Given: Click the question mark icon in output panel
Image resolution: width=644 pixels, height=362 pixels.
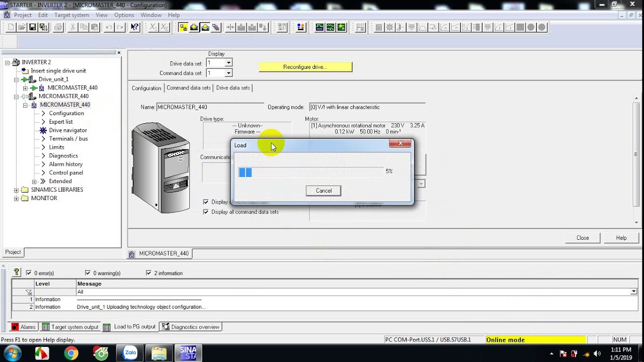Looking at the screenshot, I should (x=17, y=273).
